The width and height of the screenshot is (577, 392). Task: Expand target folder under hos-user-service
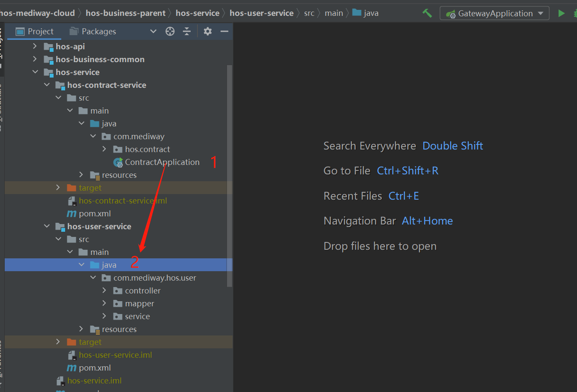coord(58,342)
